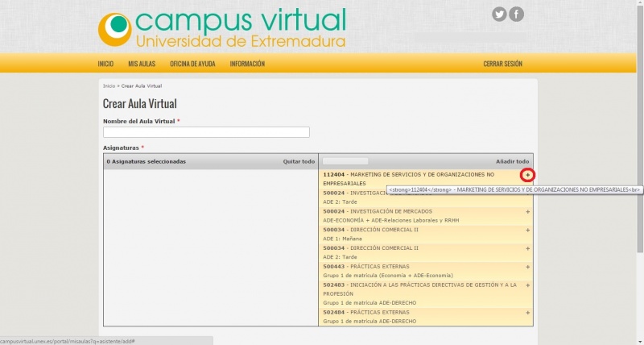Go to Mis Aulas menu
This screenshot has height=345, width=644.
[x=142, y=64]
